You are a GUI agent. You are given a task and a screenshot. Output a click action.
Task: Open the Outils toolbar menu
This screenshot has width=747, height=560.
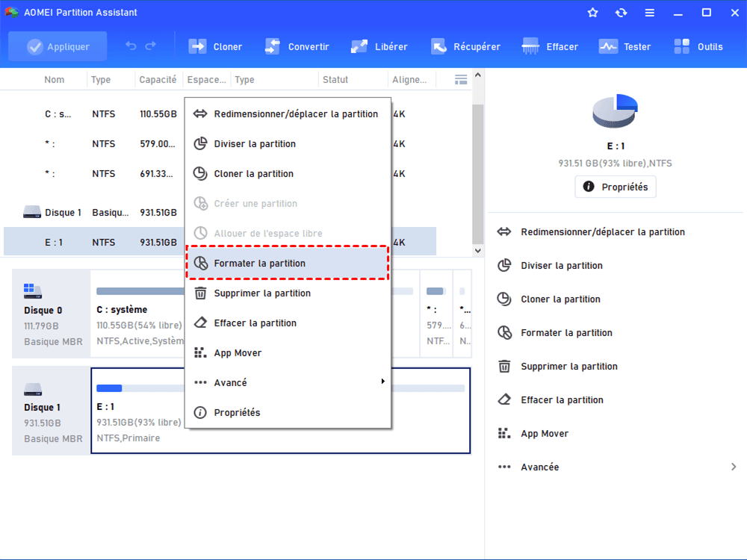[x=698, y=46]
